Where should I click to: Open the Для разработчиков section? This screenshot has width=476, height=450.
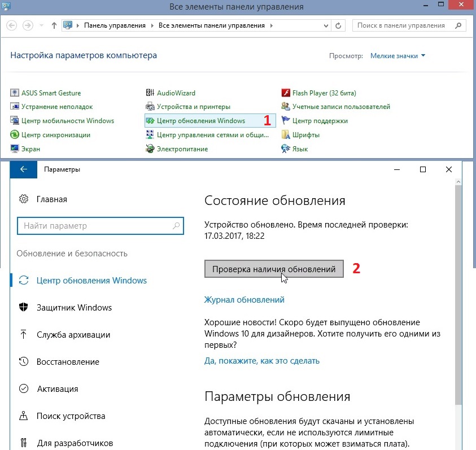pyautogui.click(x=75, y=443)
